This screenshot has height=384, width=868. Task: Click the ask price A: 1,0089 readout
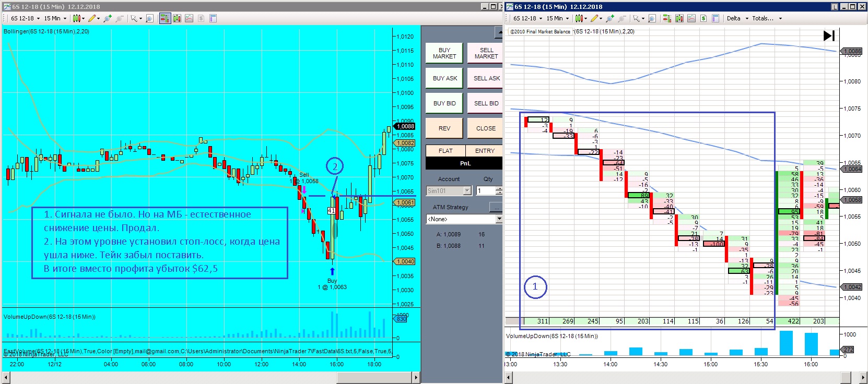[x=449, y=234]
